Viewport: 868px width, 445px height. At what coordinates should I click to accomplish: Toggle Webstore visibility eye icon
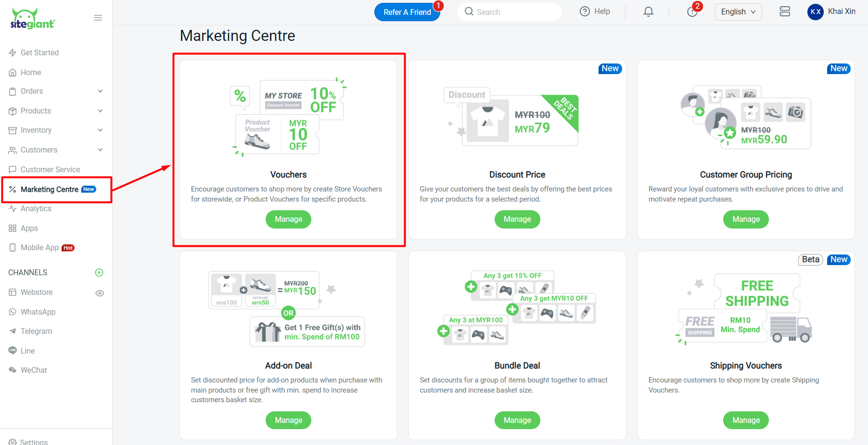tap(100, 293)
